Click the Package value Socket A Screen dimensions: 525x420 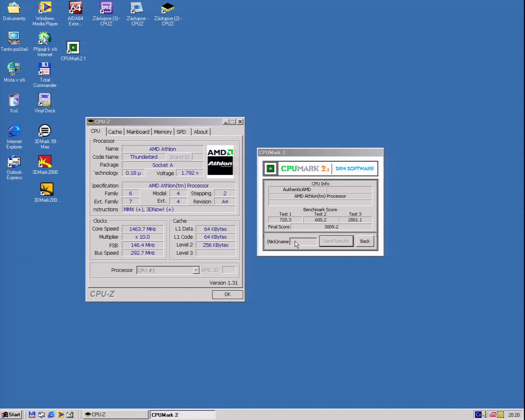pos(162,165)
